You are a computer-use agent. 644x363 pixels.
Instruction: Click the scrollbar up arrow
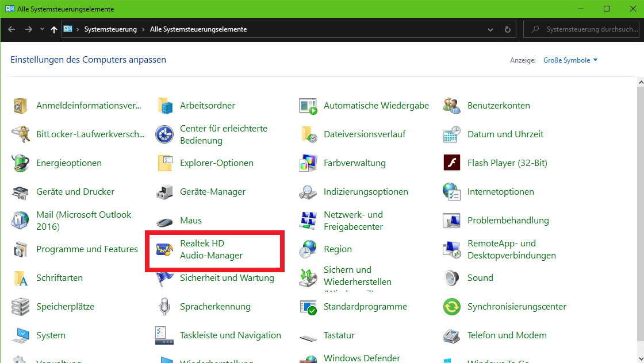[x=641, y=83]
